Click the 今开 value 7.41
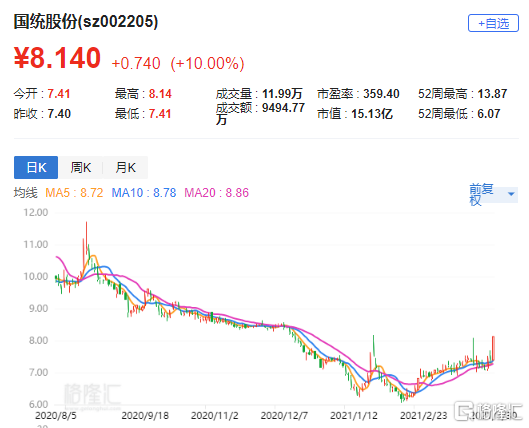This screenshot has width=529, height=428. pos(59,94)
